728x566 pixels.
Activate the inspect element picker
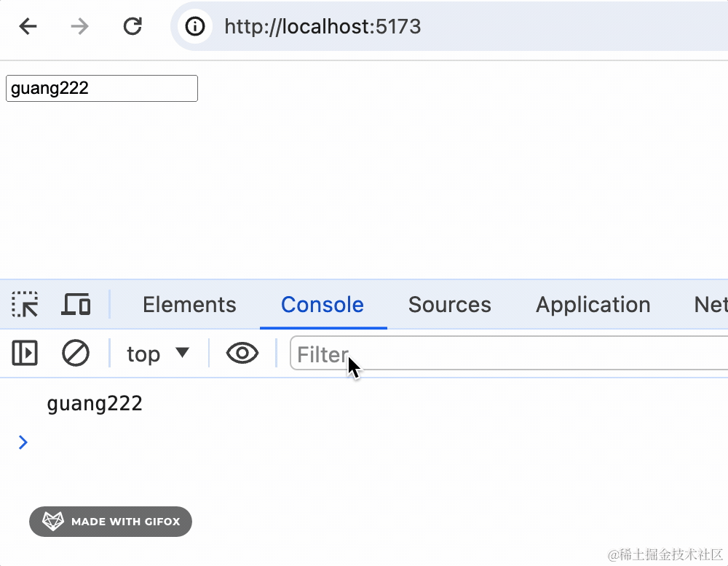pos(25,304)
